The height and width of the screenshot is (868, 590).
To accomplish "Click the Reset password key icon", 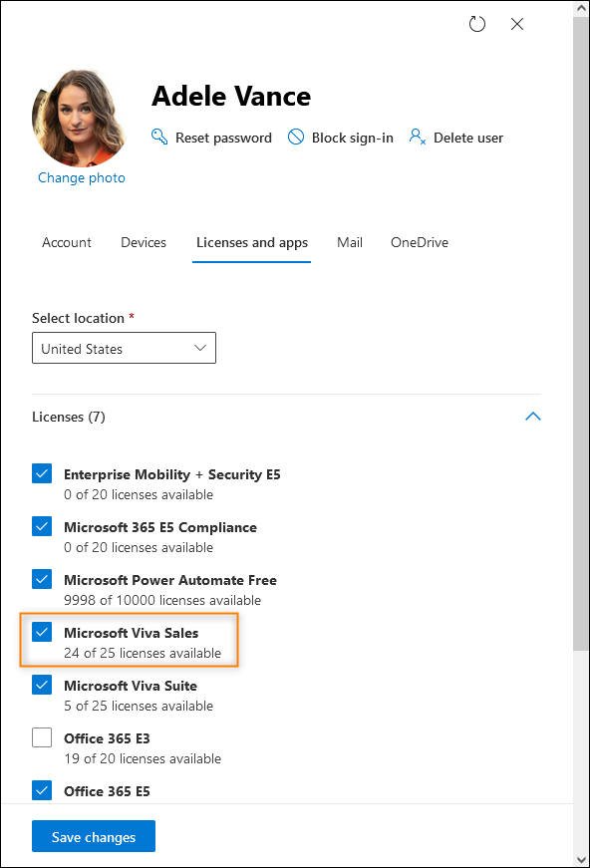I will point(159,137).
